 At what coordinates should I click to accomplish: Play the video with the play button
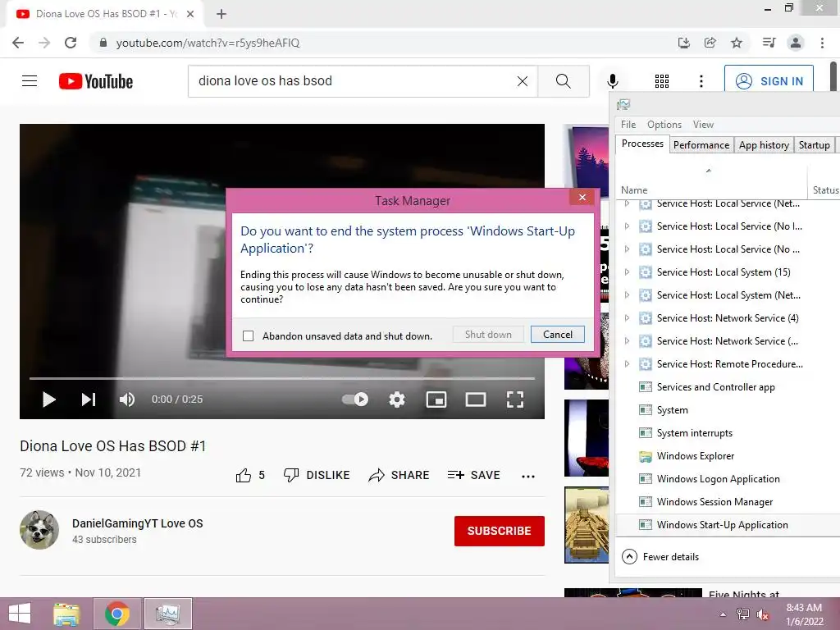[48, 399]
